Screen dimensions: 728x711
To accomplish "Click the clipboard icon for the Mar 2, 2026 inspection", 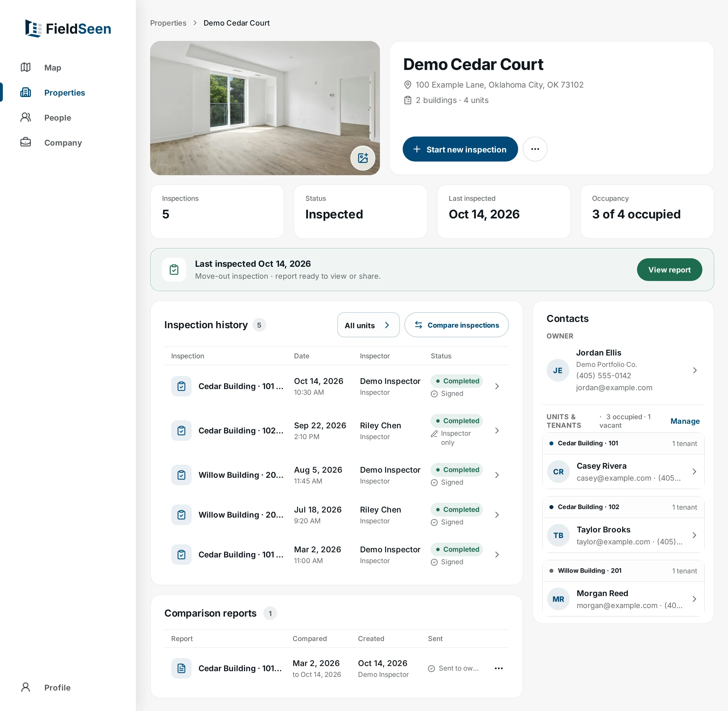I will (x=181, y=555).
